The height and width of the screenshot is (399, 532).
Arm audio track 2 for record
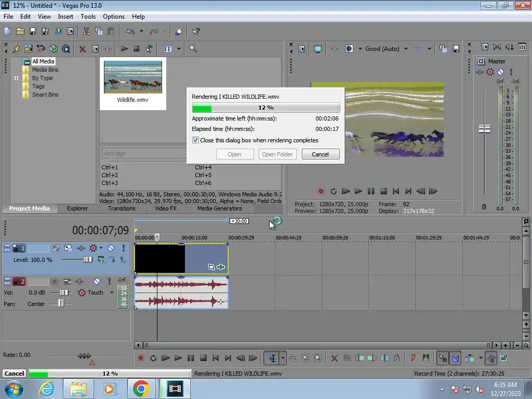54,282
